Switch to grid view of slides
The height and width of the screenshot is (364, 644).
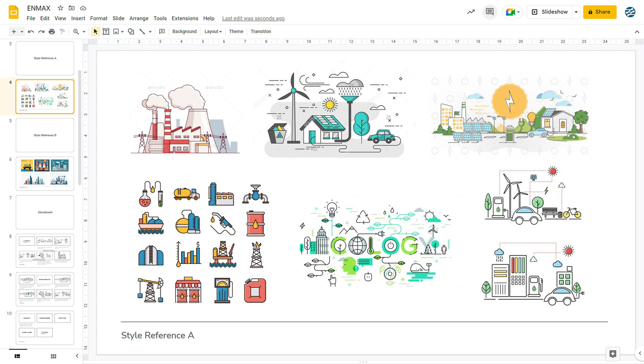53,356
